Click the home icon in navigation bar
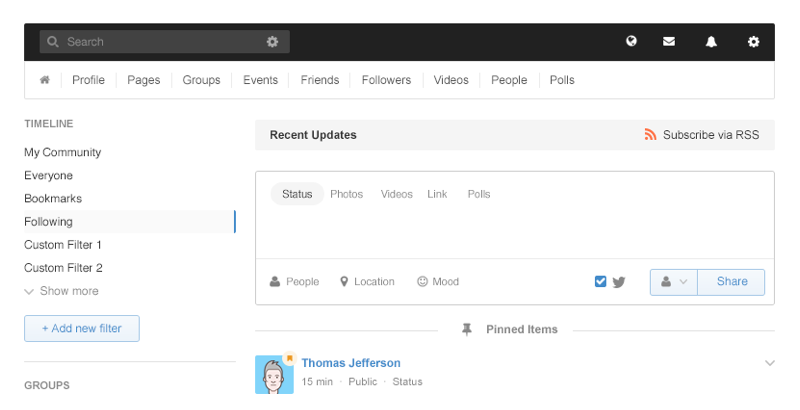 (x=45, y=80)
